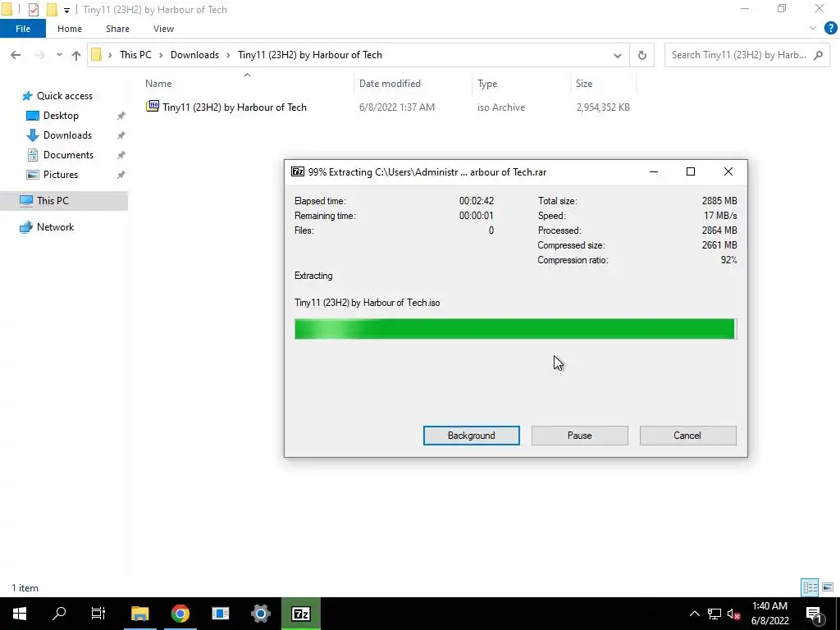Click the 7z icon in dialog title bar

click(298, 172)
